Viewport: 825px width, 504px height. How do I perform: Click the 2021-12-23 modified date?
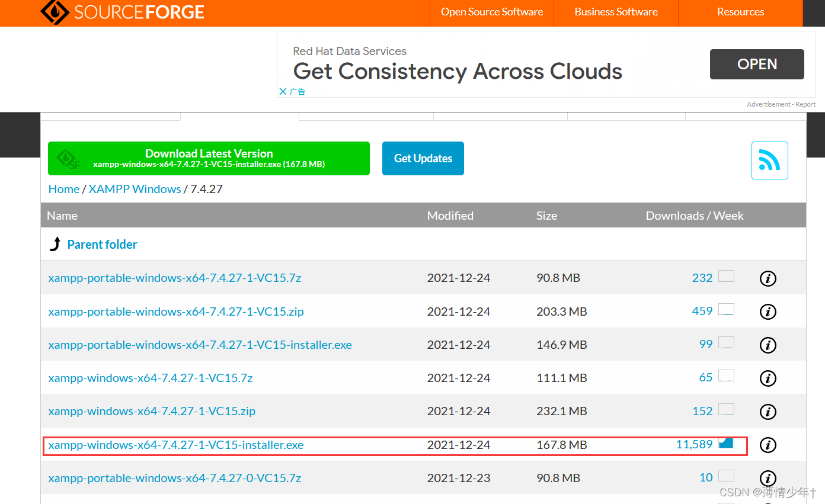[459, 478]
